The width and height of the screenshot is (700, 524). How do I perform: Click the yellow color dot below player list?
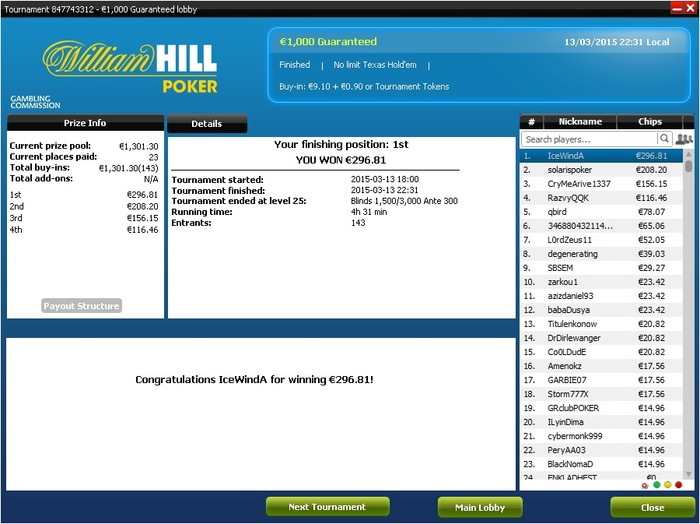click(667, 485)
